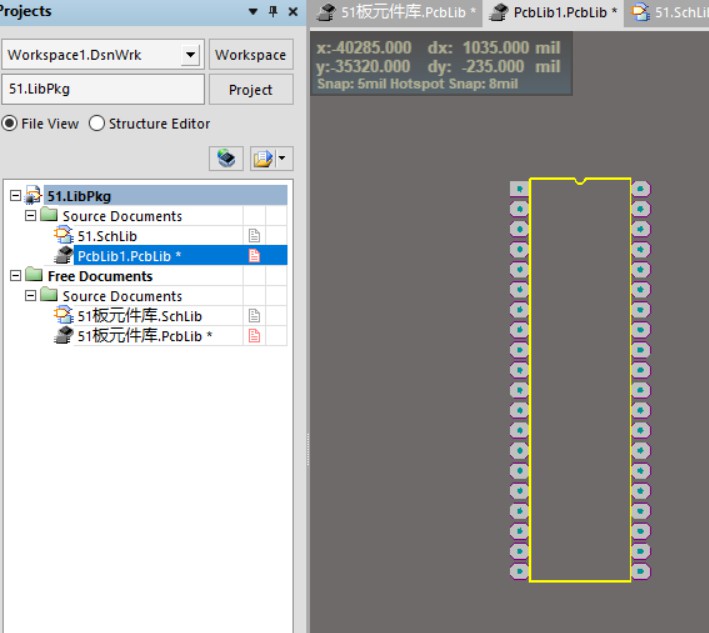Close the Projects panel
Viewport: 709px width, 633px height.
tap(293, 12)
